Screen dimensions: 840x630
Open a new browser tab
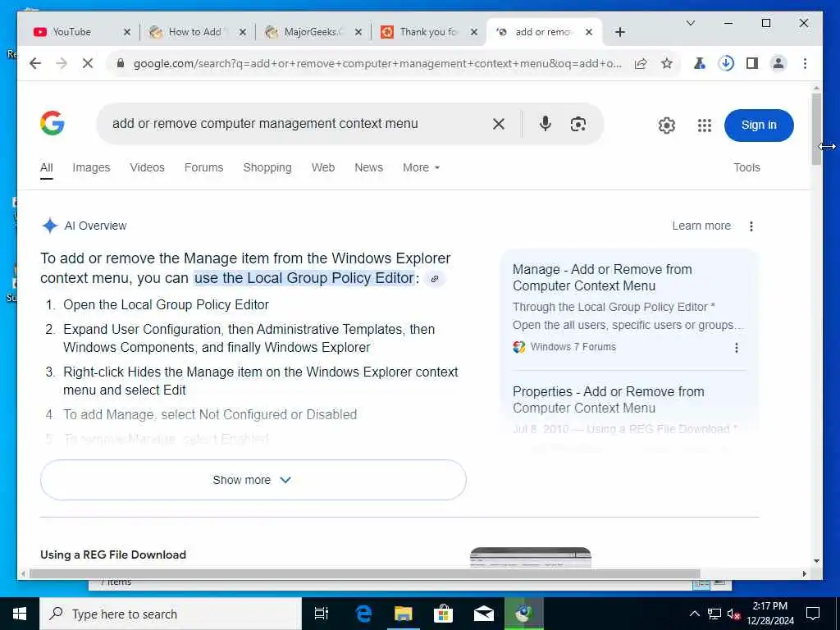tap(620, 32)
